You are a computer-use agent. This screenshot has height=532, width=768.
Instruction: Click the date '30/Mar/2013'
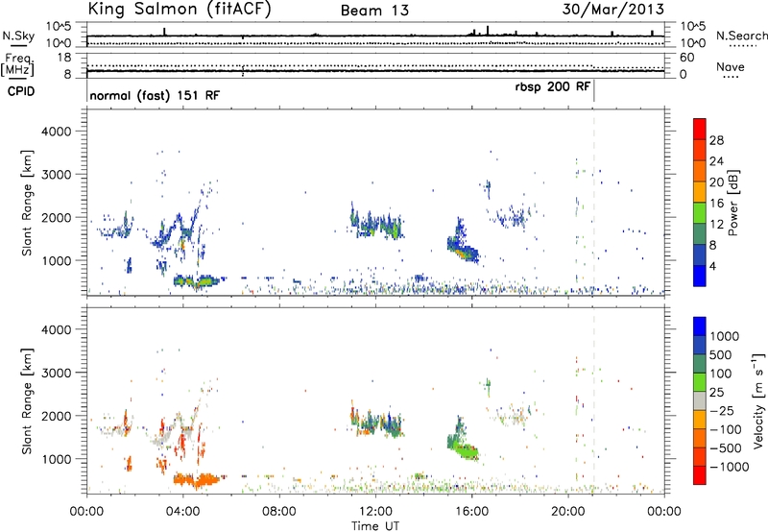pyautogui.click(x=613, y=9)
